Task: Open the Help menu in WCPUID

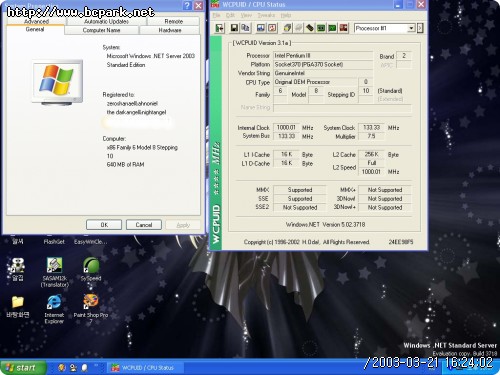Action: tap(286, 15)
